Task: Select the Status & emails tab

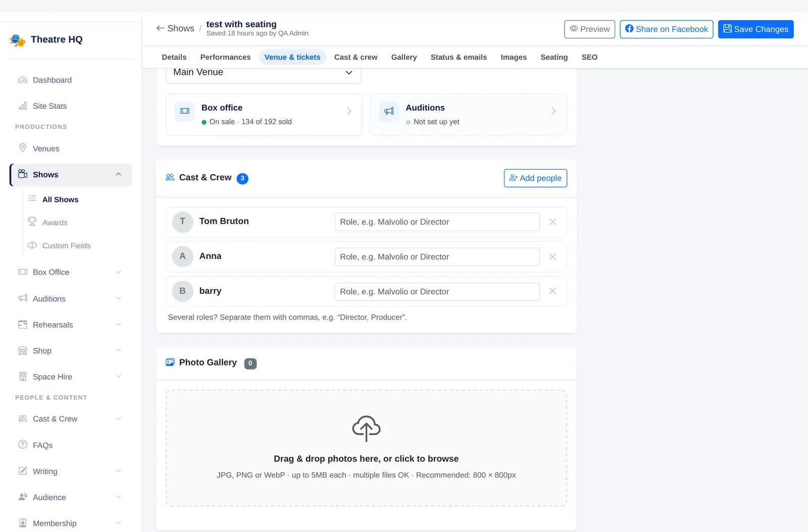Action: [x=459, y=57]
